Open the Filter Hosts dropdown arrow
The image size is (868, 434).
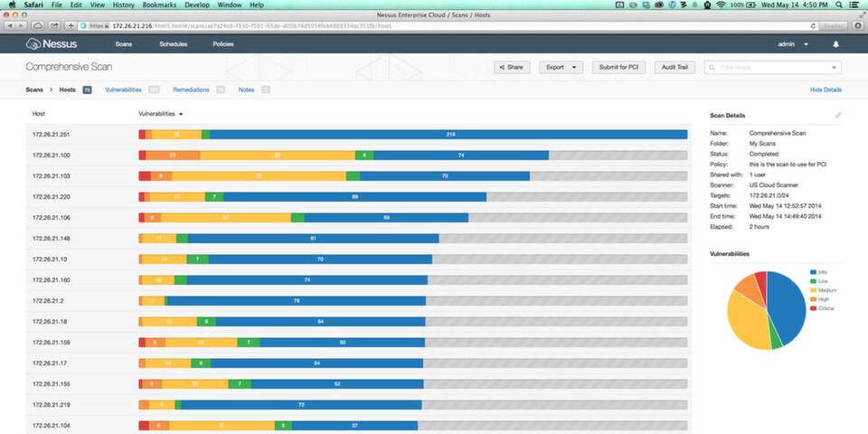[x=834, y=68]
